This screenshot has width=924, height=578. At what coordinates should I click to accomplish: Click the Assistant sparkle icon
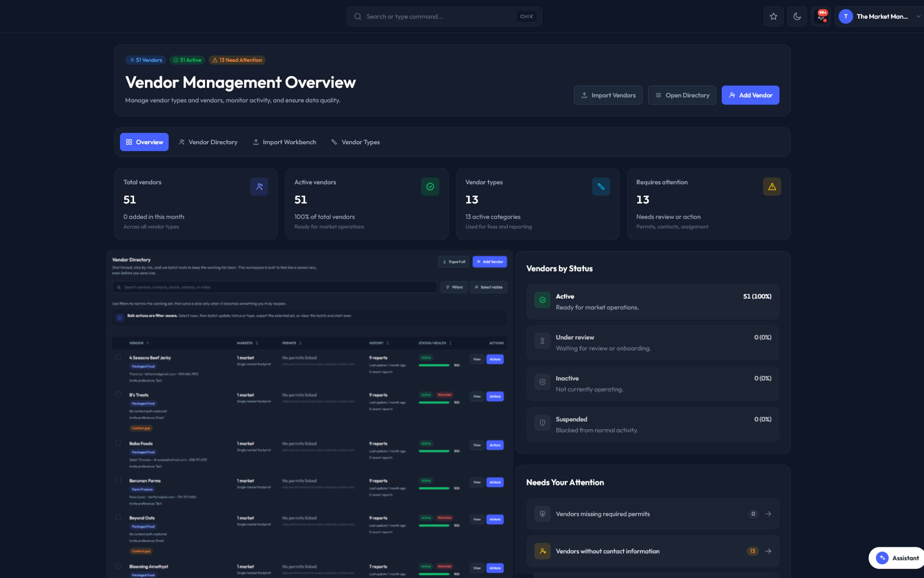pos(882,558)
